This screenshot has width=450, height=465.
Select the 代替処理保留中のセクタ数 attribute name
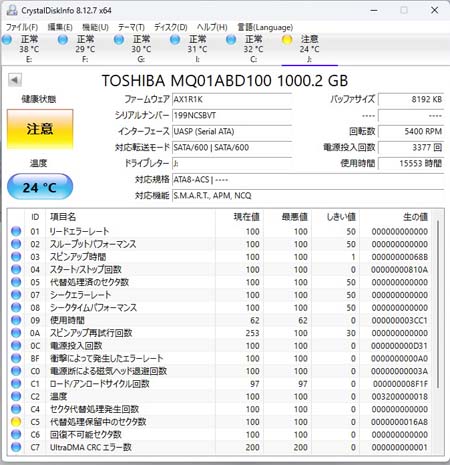point(98,422)
